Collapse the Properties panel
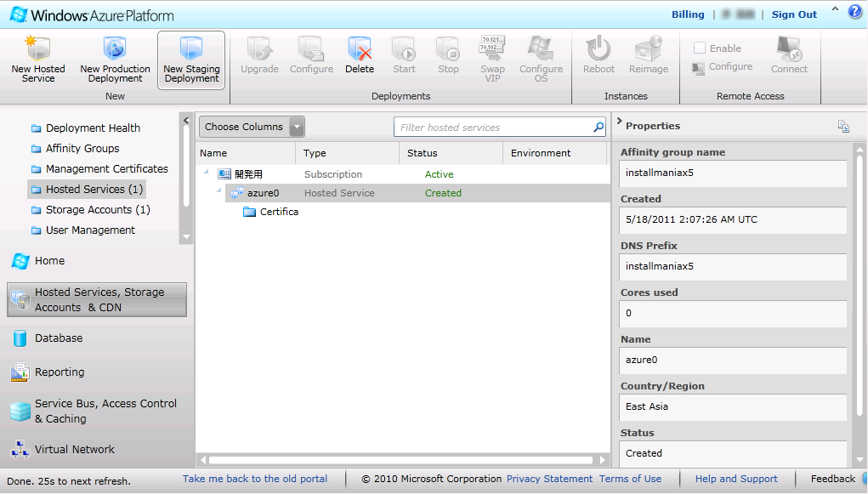The width and height of the screenshot is (868, 494). pos(619,122)
